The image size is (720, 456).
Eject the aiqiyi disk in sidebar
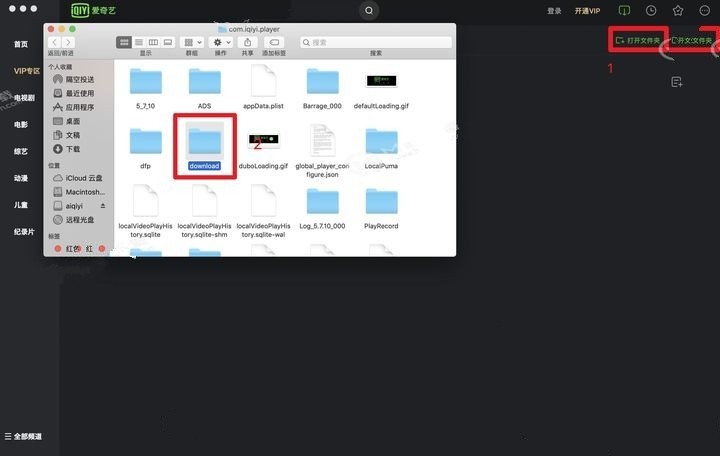click(x=102, y=204)
